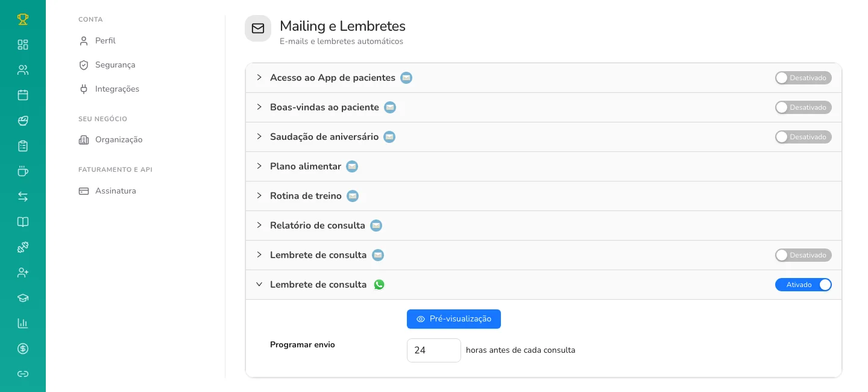Expand the Acesso ao App de pacientes section
The width and height of the screenshot is (868, 392).
click(259, 77)
